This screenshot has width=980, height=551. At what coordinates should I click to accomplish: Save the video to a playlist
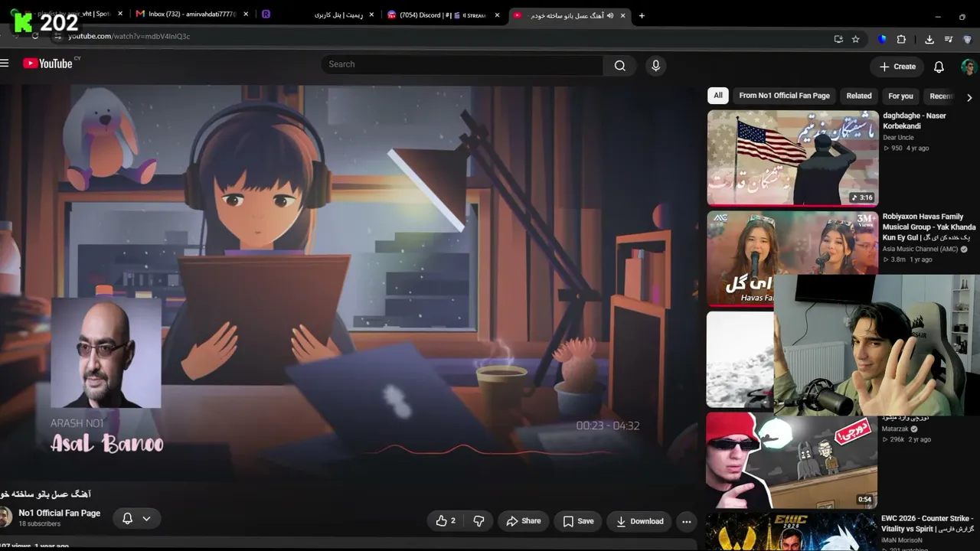point(578,521)
